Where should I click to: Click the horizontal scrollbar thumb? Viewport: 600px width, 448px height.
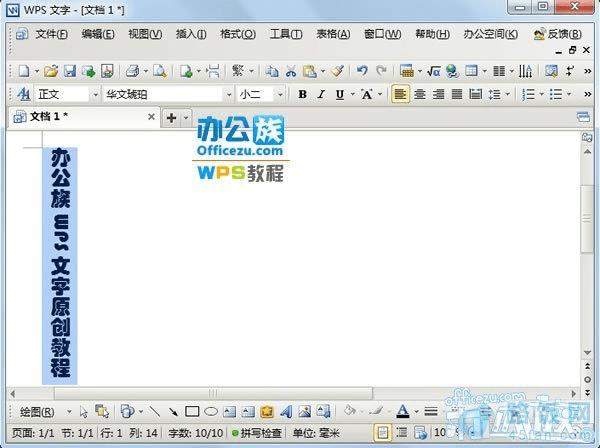[x=213, y=393]
